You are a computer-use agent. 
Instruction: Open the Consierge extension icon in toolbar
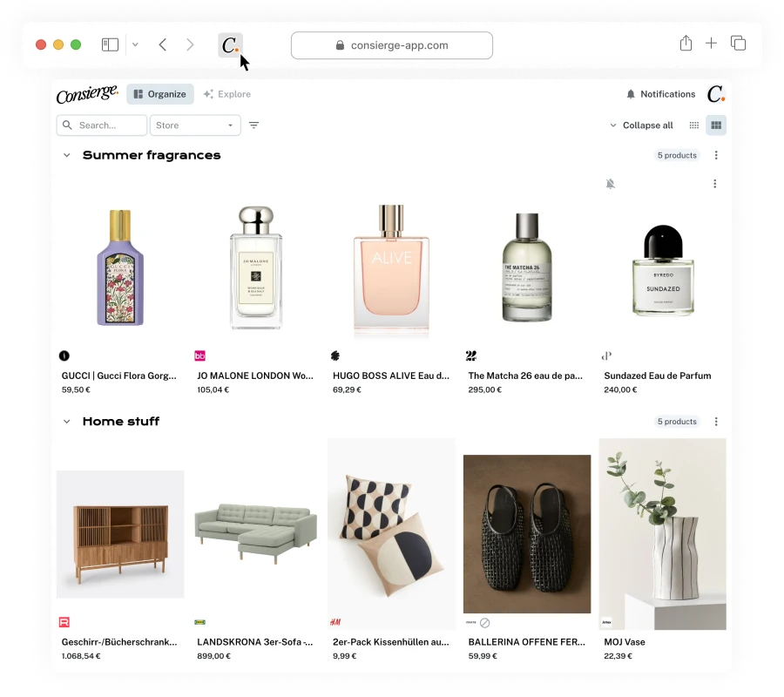click(x=230, y=45)
